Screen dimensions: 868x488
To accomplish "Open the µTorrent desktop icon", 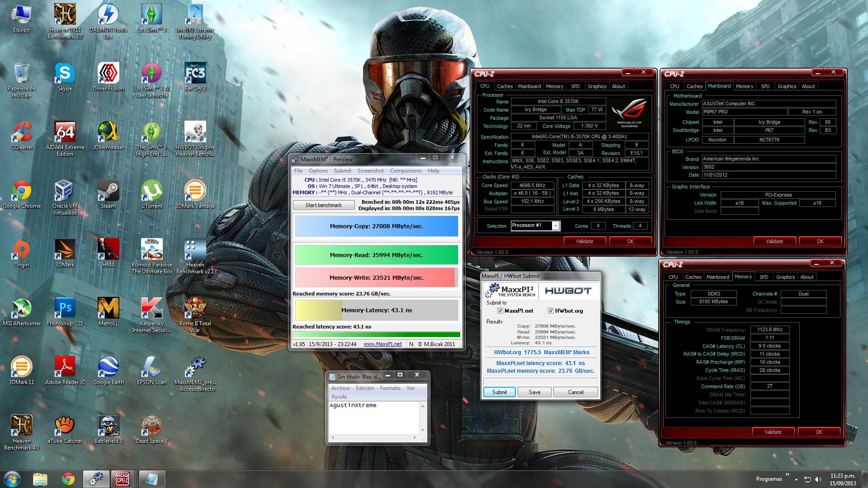I will click(x=152, y=195).
